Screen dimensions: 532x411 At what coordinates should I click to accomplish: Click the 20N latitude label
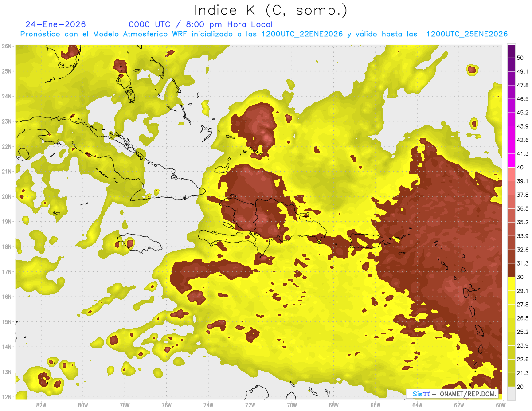(x=6, y=196)
